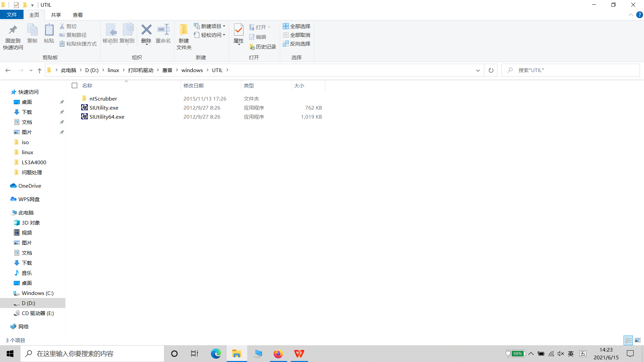Screen dimensions: 644x362
Task: Click the Select All (全部选择) icon
Action: (x=286, y=26)
